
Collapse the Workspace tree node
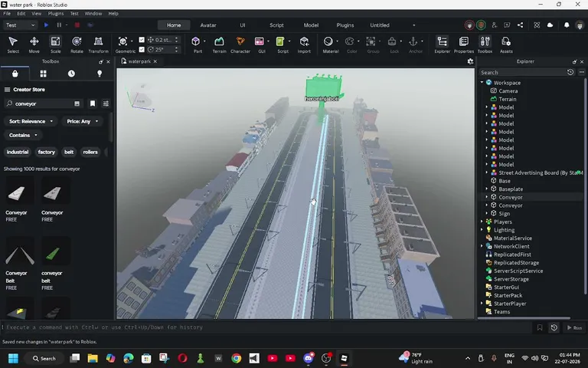(x=482, y=82)
